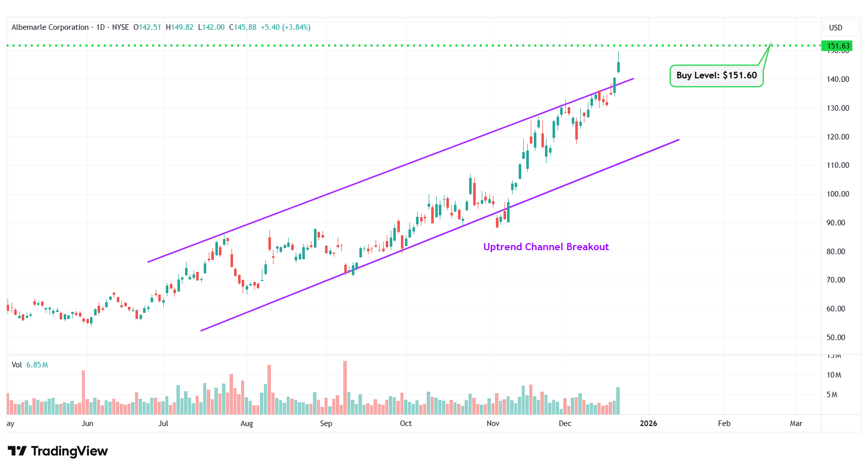Click the Albemarle Corporation symbol title
Viewport: 868px width, 470px height.
pos(50,27)
